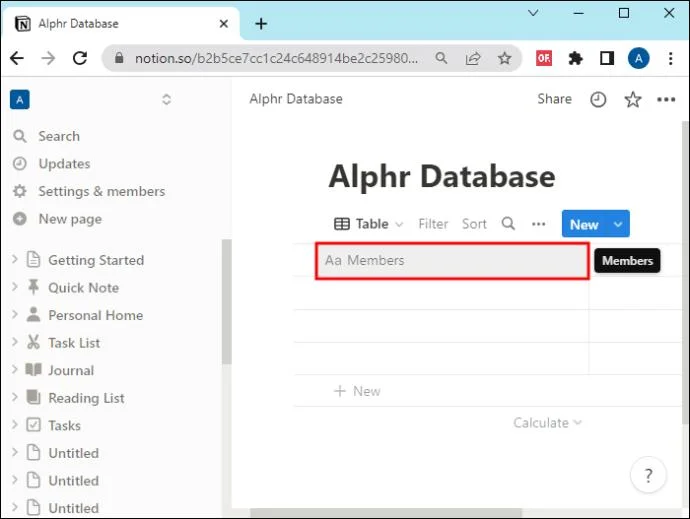Click the zoom magnifier in the address bar
Image resolution: width=690 pixels, height=519 pixels.
[441, 58]
